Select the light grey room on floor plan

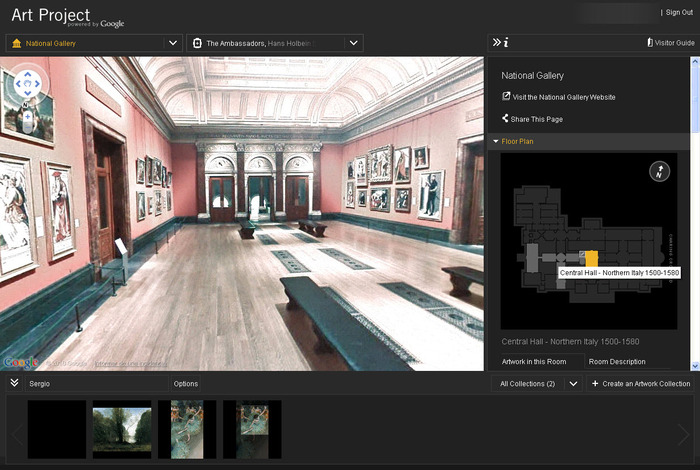click(x=532, y=258)
